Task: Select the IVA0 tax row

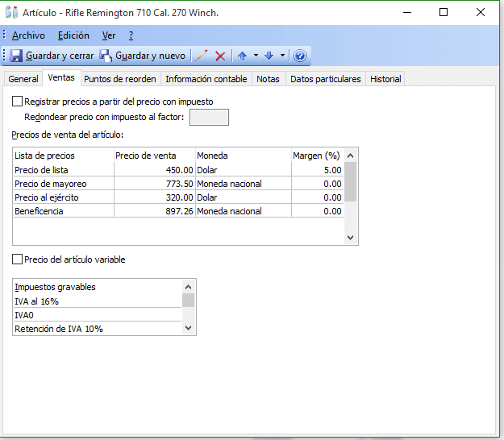Action: [x=98, y=315]
